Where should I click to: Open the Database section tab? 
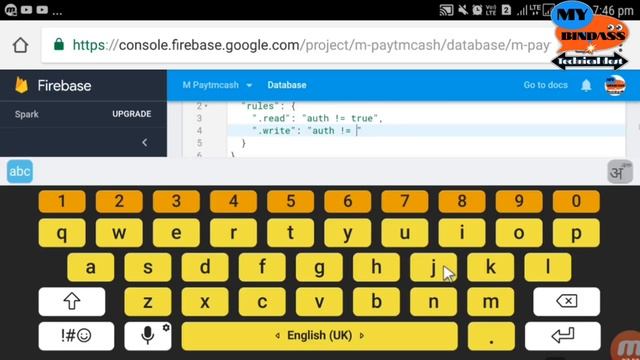[287, 85]
